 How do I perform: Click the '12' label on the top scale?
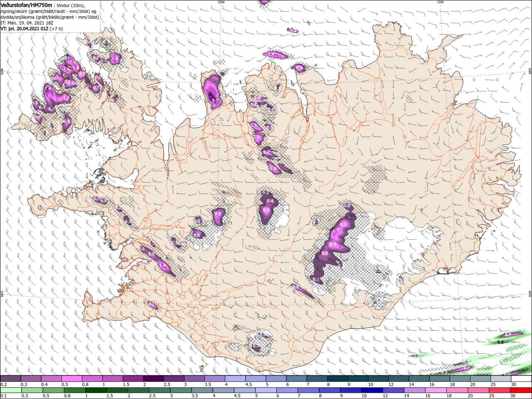click(x=391, y=384)
